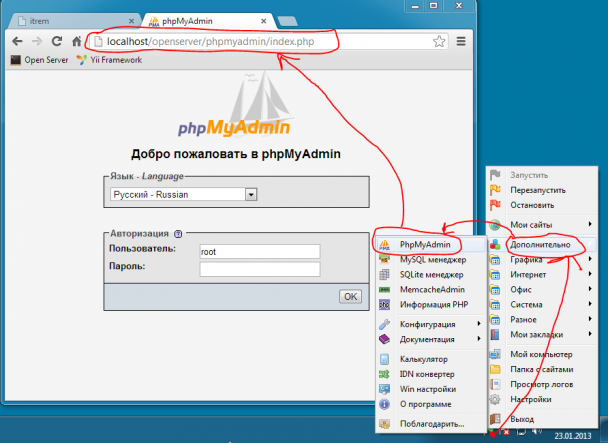Image resolution: width=608 pixels, height=443 pixels.
Task: Click the wrench Конфигурация icon
Action: 384,324
